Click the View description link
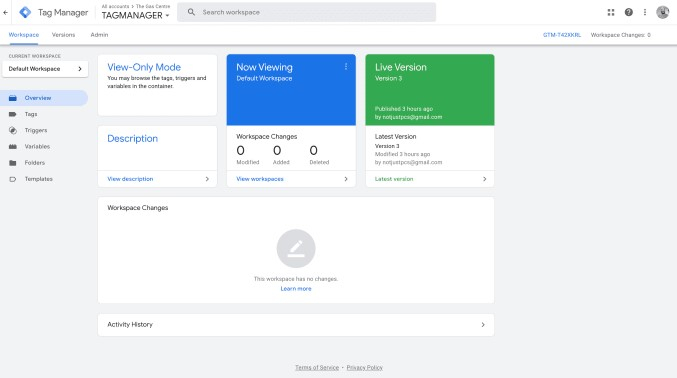This screenshot has width=677, height=378. (130, 179)
